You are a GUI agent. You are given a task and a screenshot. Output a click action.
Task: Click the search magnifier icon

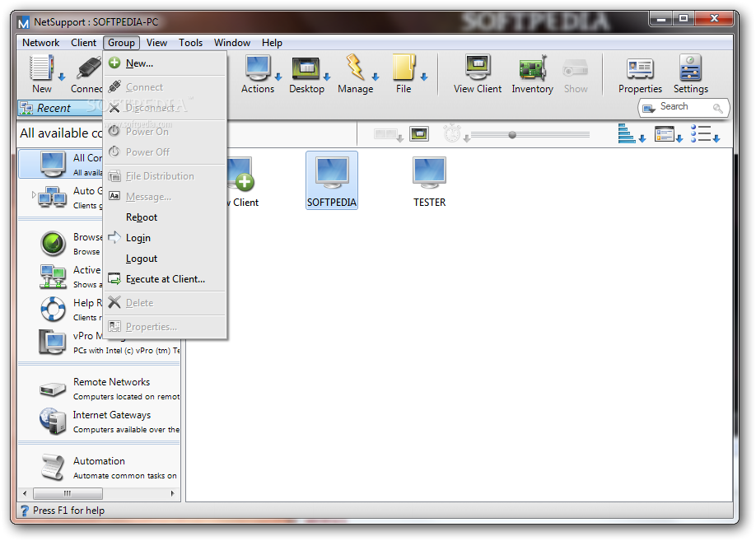click(x=718, y=108)
